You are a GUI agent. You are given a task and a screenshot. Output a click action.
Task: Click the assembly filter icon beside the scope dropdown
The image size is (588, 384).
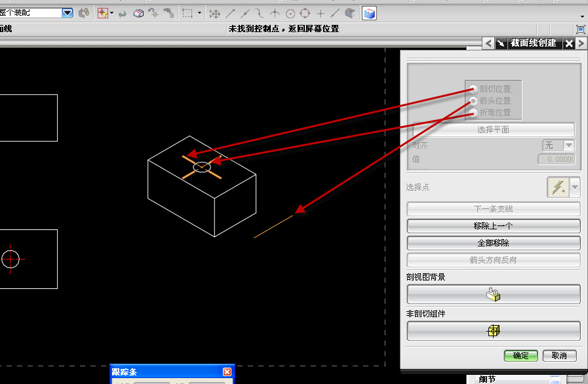click(x=84, y=13)
